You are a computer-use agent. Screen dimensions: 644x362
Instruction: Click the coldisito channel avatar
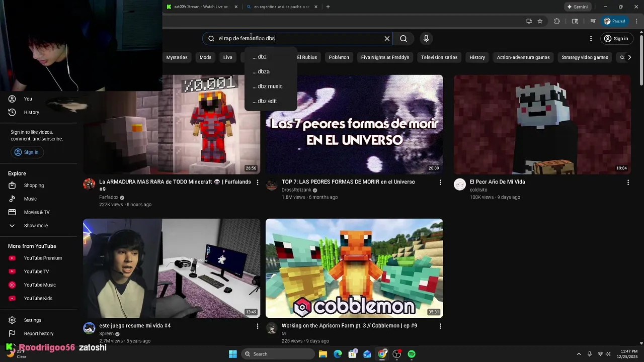[460, 185]
